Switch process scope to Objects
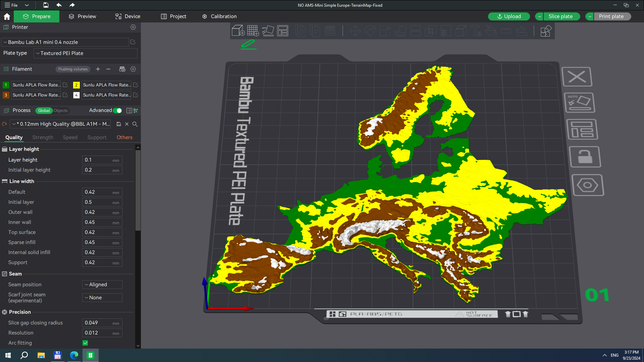 tap(61, 111)
